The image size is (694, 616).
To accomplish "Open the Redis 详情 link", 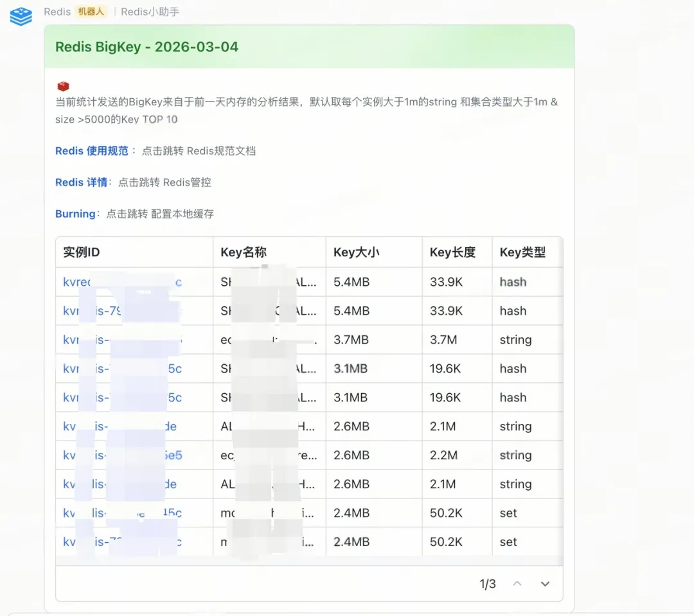I will [x=82, y=182].
